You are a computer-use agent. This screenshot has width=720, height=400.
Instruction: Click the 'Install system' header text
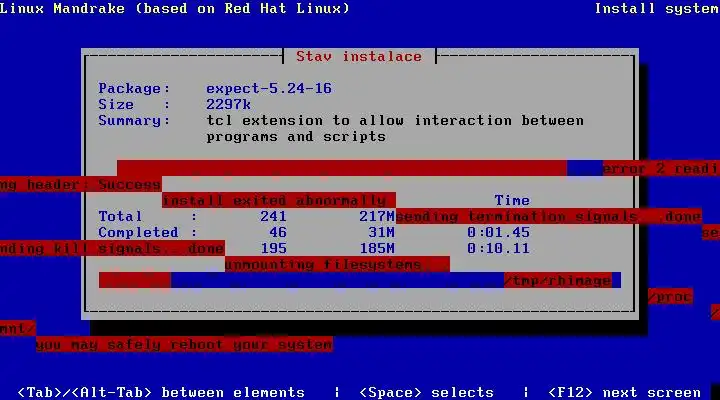coord(657,8)
